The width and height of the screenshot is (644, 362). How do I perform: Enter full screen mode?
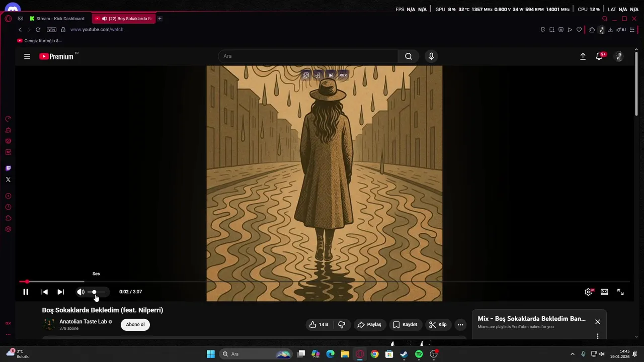(x=620, y=292)
